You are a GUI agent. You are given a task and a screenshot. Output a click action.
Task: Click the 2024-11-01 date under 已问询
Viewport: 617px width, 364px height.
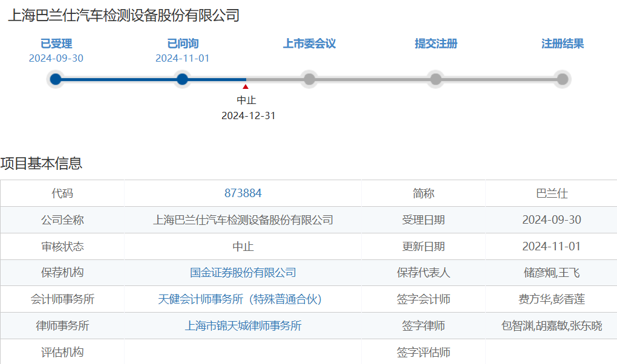click(182, 58)
